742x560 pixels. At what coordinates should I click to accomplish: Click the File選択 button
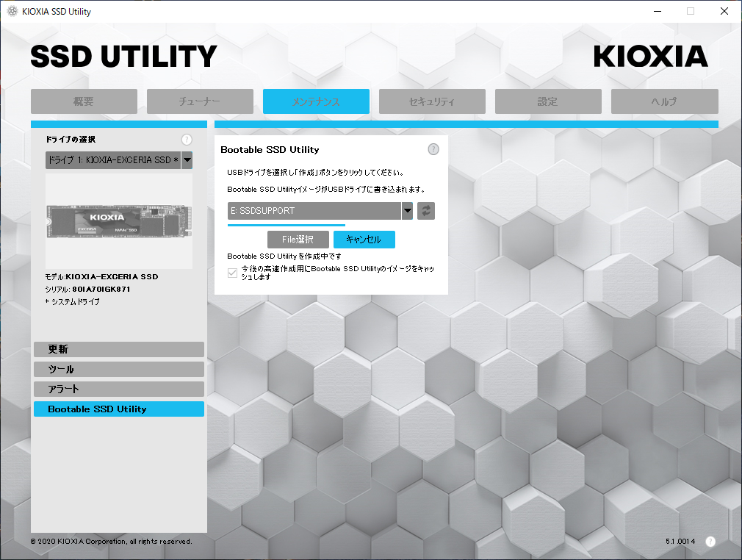pos(298,240)
